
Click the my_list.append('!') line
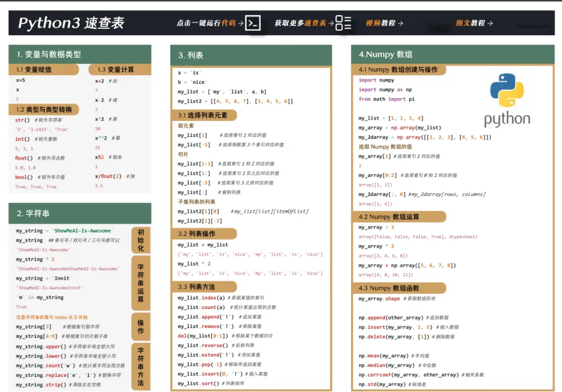[x=220, y=317]
